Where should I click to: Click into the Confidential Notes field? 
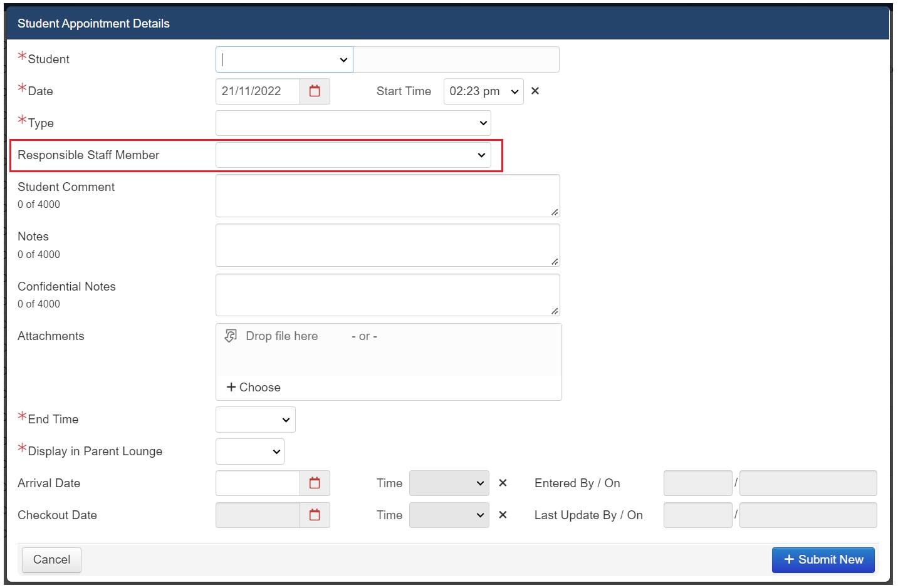(387, 295)
